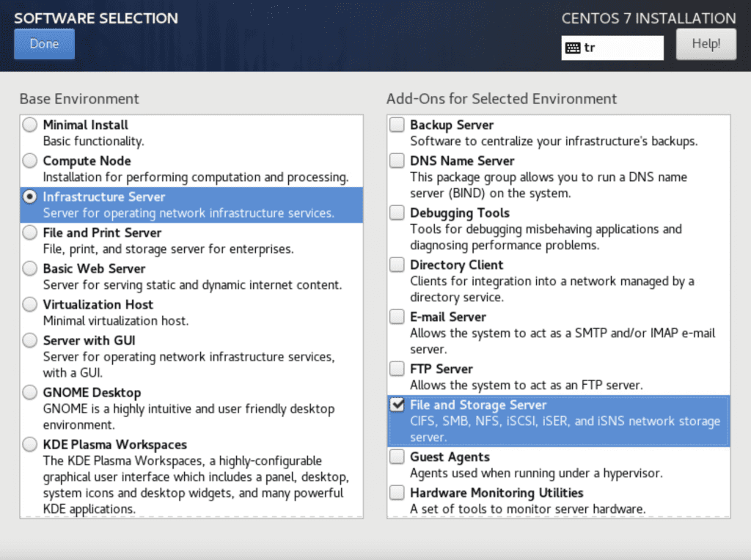
Task: Open the Help! button
Action: (706, 44)
